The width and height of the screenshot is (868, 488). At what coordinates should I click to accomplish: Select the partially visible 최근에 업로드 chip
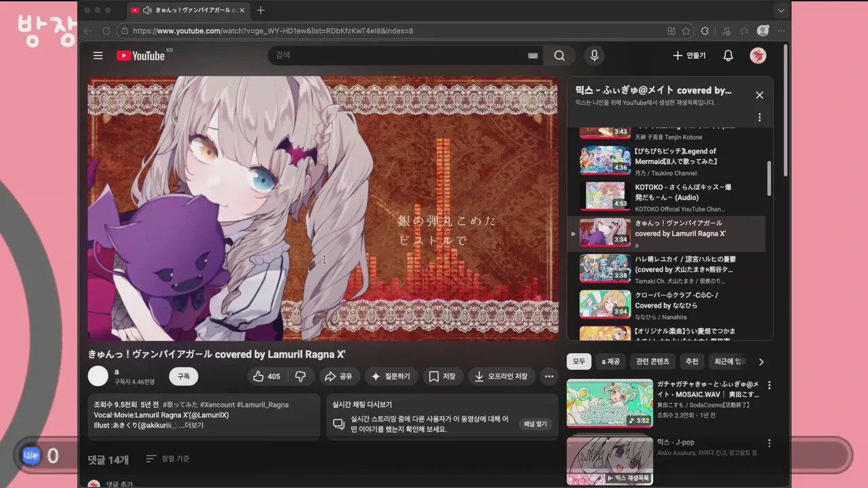[728, 361]
